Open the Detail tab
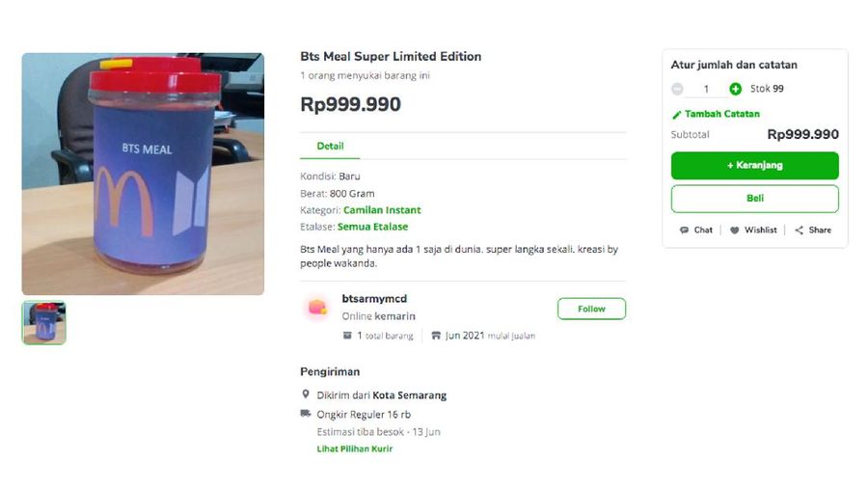Image resolution: width=868 pixels, height=488 pixels. [330, 146]
